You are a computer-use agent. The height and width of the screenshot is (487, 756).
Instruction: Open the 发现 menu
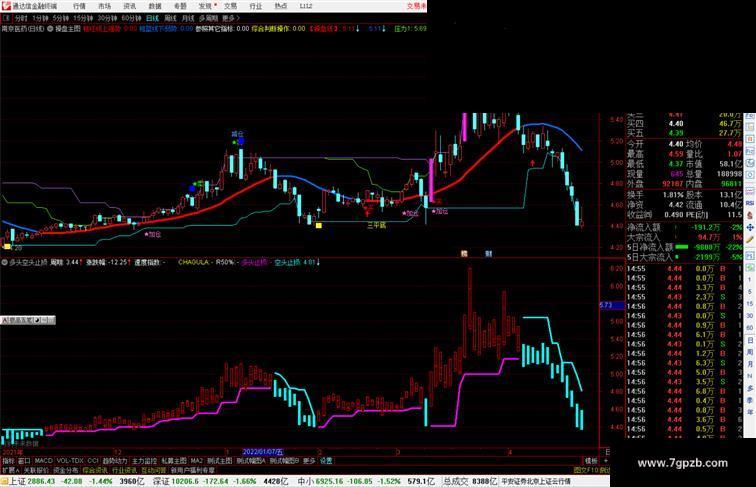pos(206,6)
